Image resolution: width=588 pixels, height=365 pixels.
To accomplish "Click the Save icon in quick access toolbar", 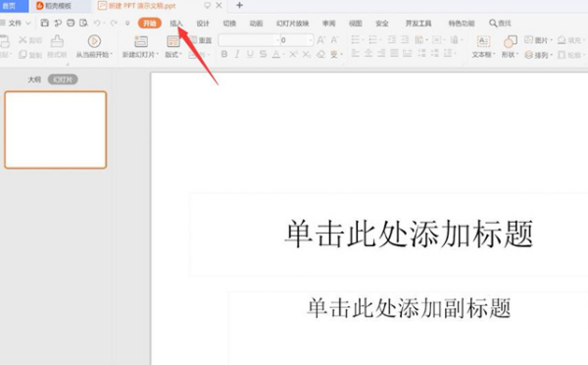I will 45,23.
